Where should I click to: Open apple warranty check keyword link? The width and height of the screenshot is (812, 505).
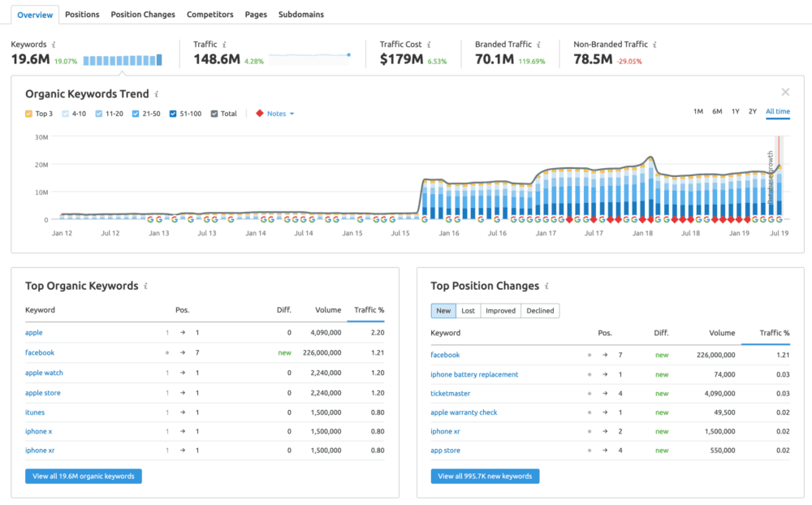[x=464, y=412]
